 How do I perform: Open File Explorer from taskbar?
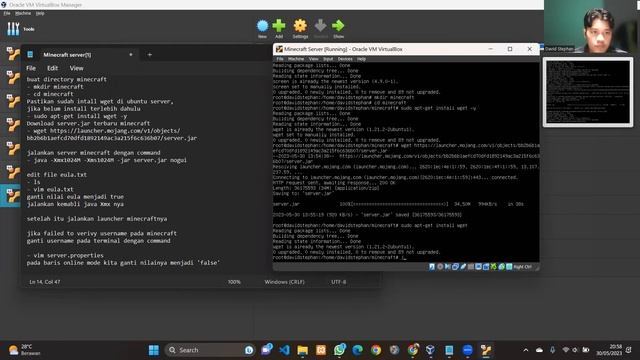click(x=302, y=350)
